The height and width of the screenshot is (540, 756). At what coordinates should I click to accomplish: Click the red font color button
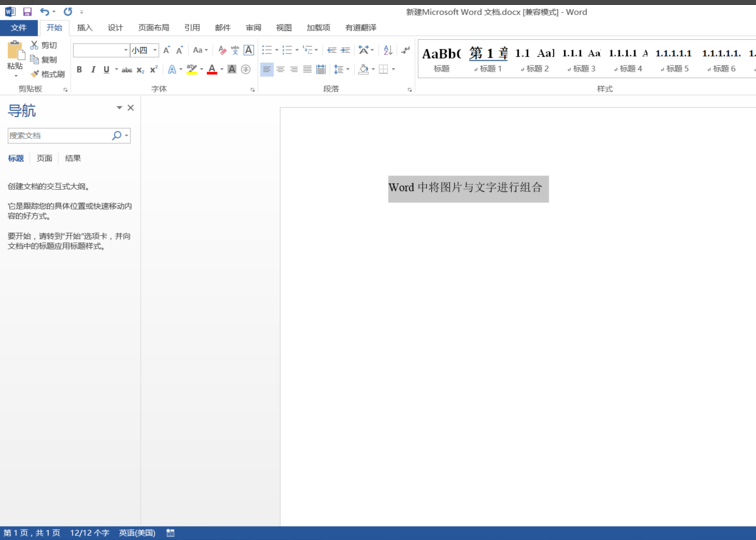tap(211, 70)
